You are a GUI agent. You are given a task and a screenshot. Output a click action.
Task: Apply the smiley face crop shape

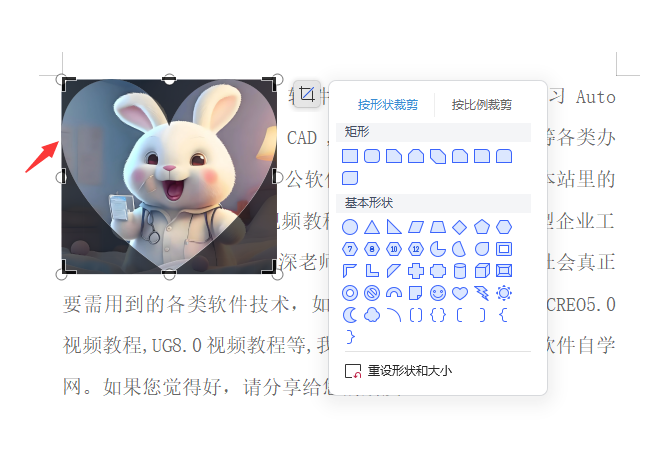[438, 293]
